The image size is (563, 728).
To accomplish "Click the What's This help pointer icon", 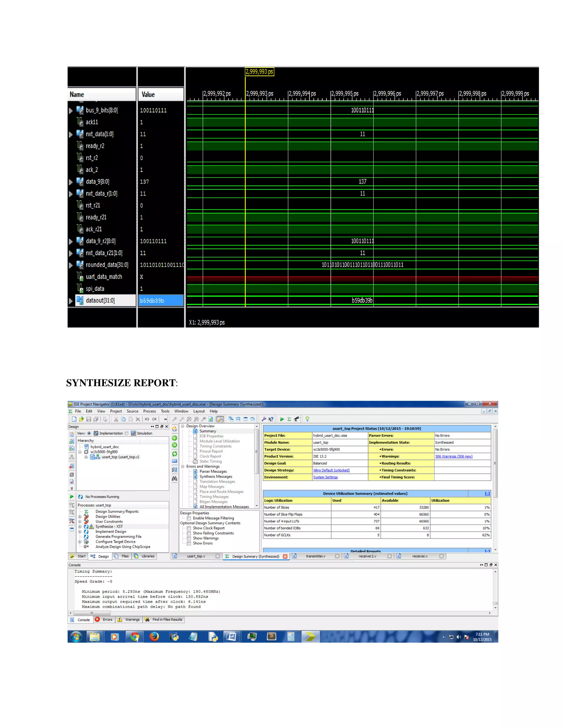I will pos(271,419).
